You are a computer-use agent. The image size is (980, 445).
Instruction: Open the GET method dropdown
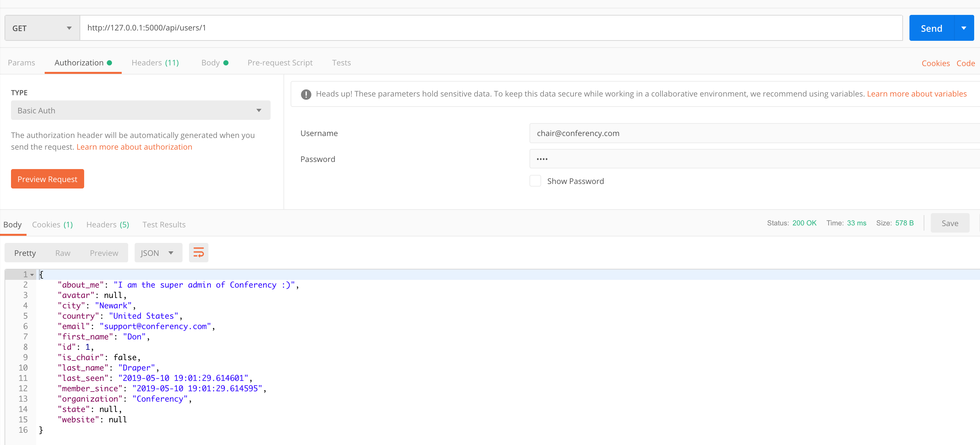[x=41, y=28]
